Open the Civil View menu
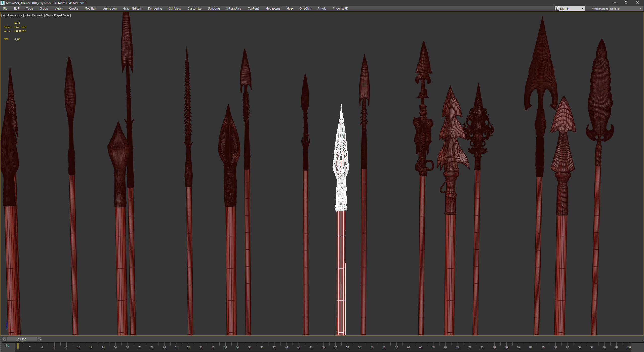 (x=175, y=9)
